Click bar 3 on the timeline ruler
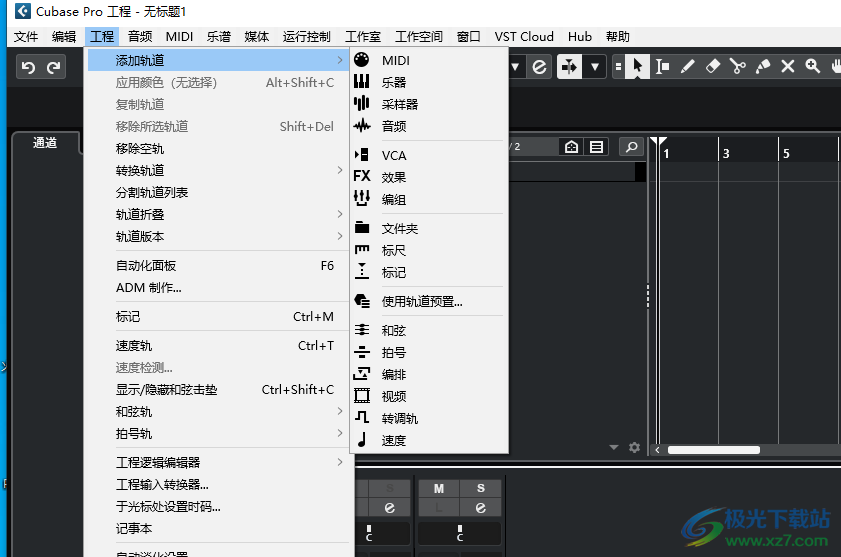 tap(725, 153)
